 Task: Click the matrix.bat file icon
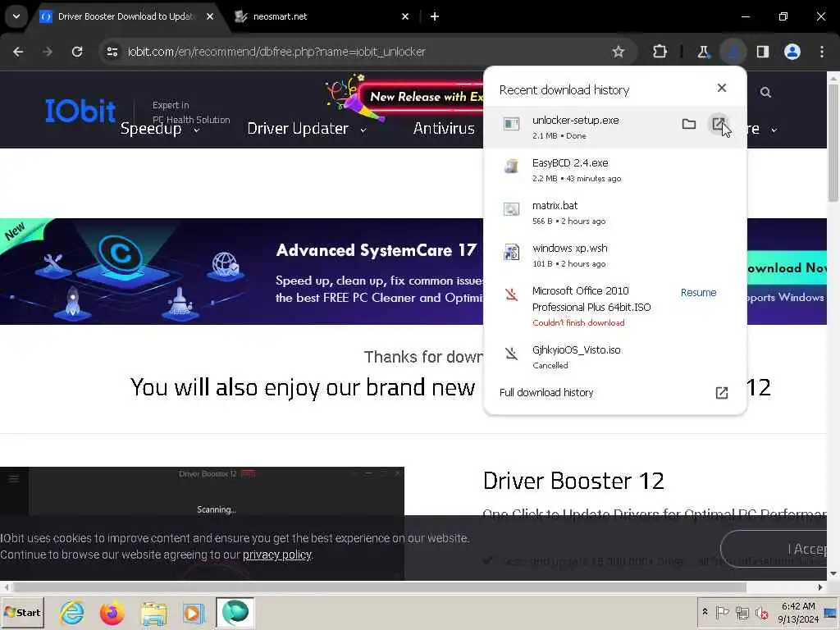tap(512, 209)
